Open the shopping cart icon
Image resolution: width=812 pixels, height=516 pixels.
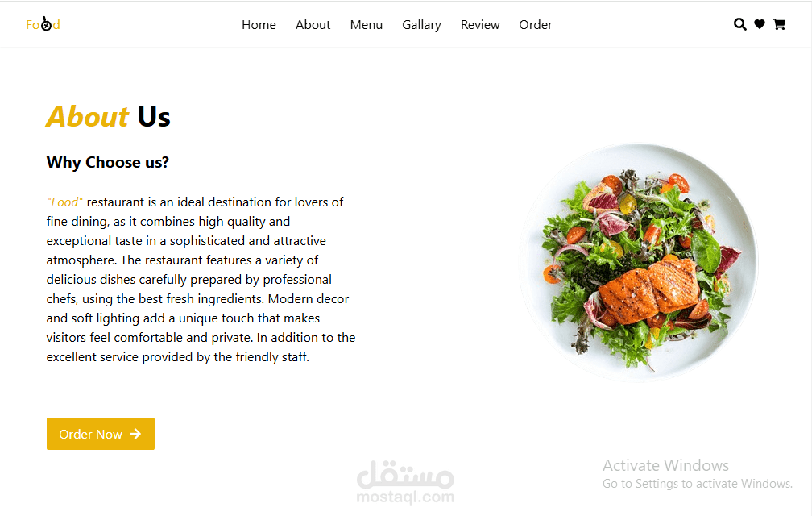pos(779,24)
